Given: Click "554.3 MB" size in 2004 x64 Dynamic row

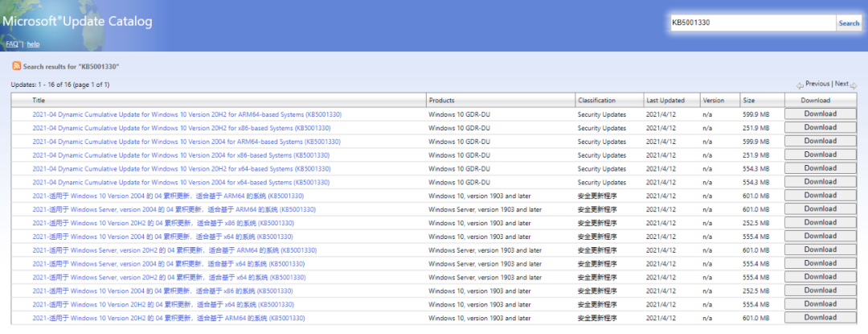Looking at the screenshot, I should 756,182.
